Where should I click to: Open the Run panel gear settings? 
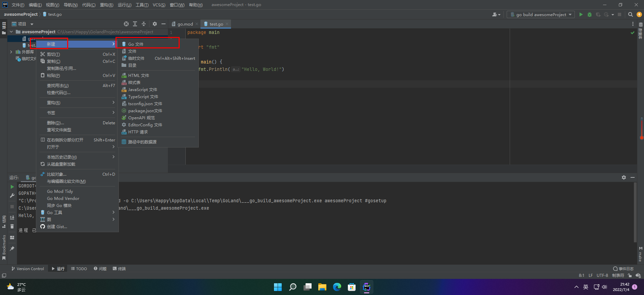(624, 177)
